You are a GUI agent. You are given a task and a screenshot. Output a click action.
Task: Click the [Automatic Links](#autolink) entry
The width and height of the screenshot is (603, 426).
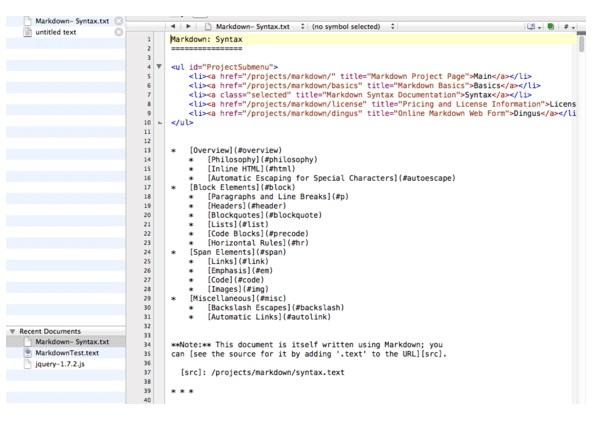click(269, 317)
